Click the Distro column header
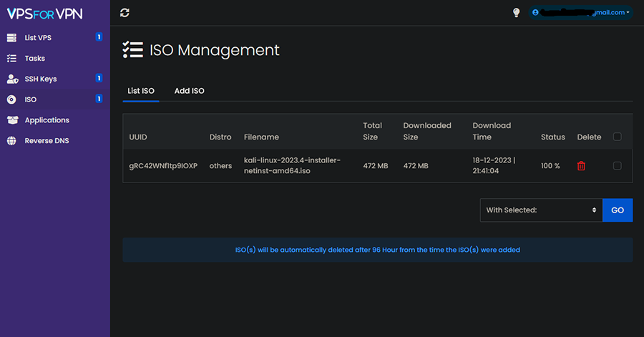 (220, 137)
